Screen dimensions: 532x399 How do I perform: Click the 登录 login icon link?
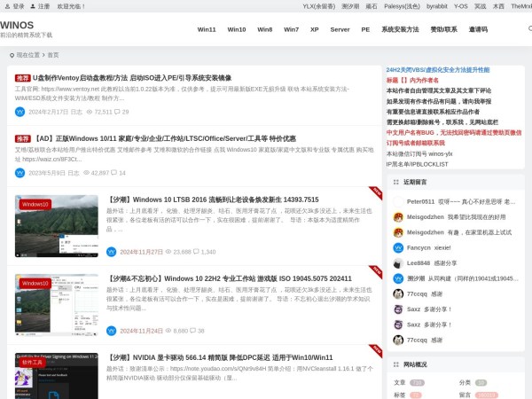[x=7, y=5]
